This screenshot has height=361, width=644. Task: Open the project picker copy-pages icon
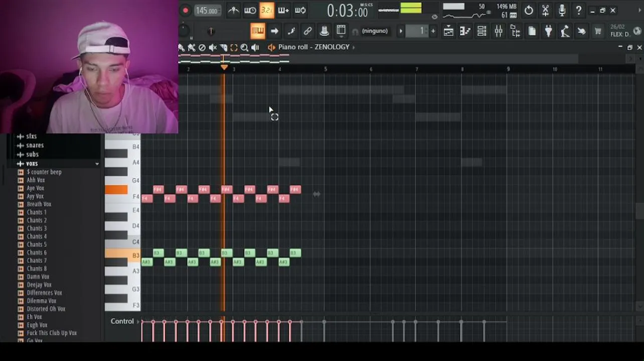(532, 31)
